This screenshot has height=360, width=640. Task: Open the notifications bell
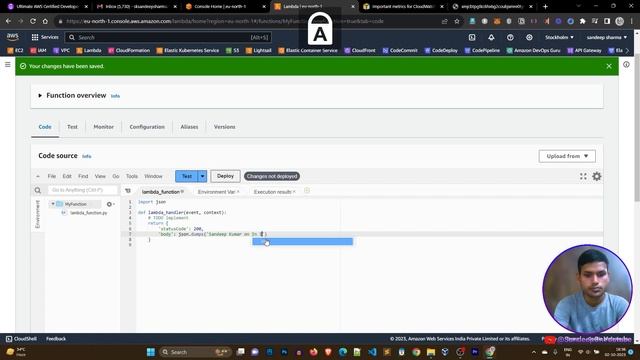click(x=491, y=37)
